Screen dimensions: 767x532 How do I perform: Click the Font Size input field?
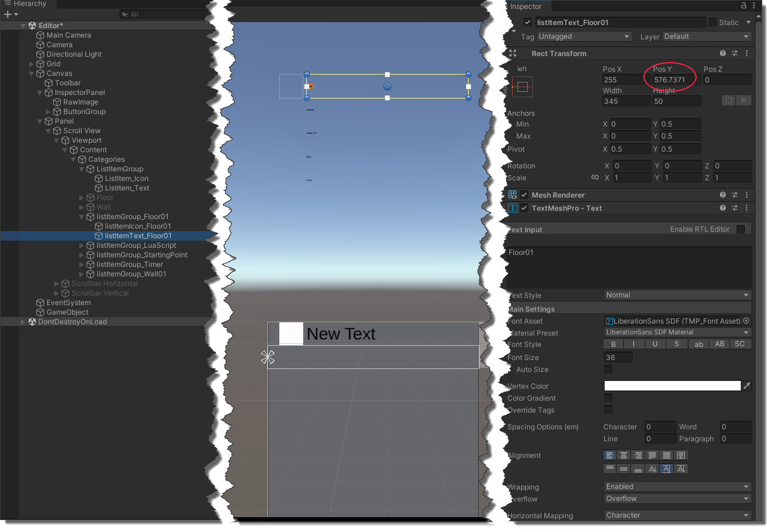618,357
